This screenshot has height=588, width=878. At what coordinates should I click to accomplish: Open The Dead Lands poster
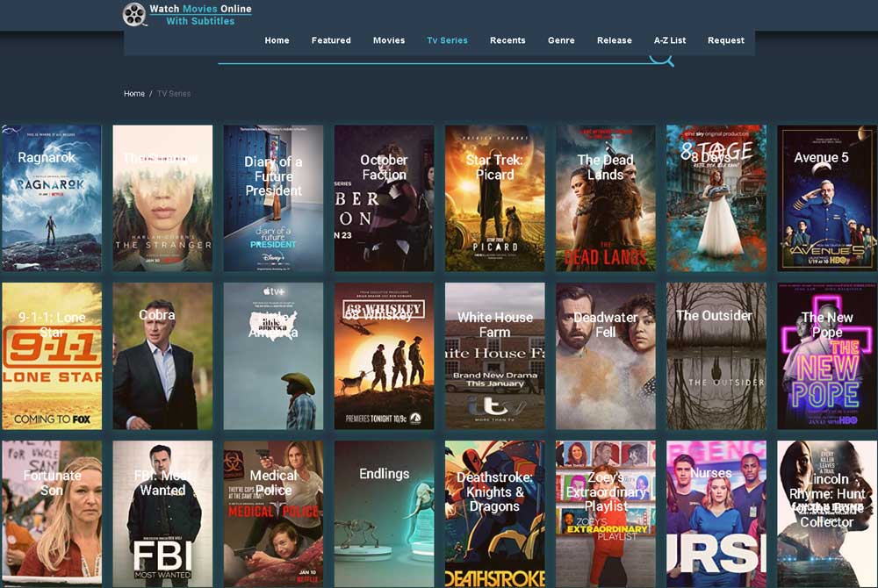(x=605, y=198)
